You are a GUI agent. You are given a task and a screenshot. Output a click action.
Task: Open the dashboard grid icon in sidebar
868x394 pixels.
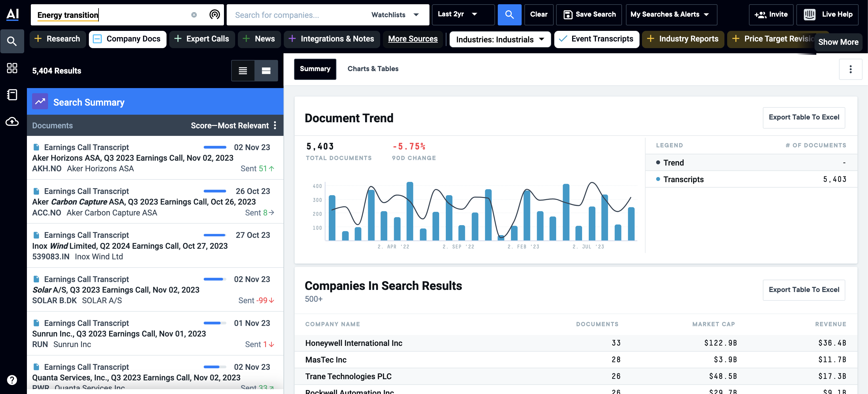(x=12, y=68)
